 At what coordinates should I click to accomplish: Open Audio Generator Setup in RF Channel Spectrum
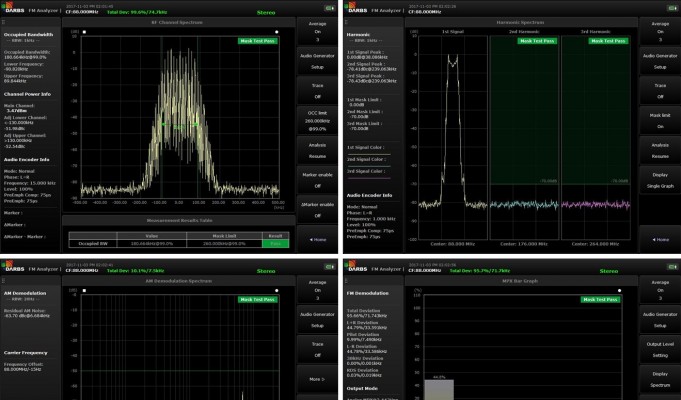317,61
